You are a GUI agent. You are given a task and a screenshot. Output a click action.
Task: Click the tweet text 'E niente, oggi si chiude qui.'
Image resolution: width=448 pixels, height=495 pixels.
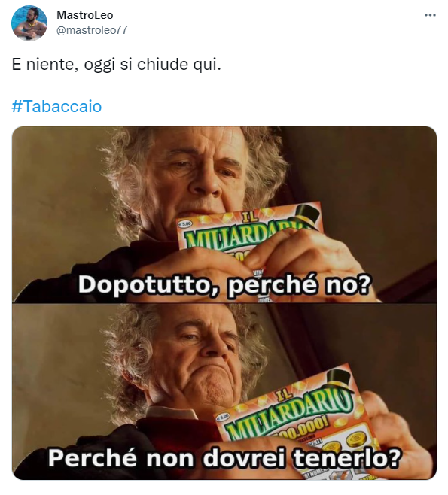116,65
